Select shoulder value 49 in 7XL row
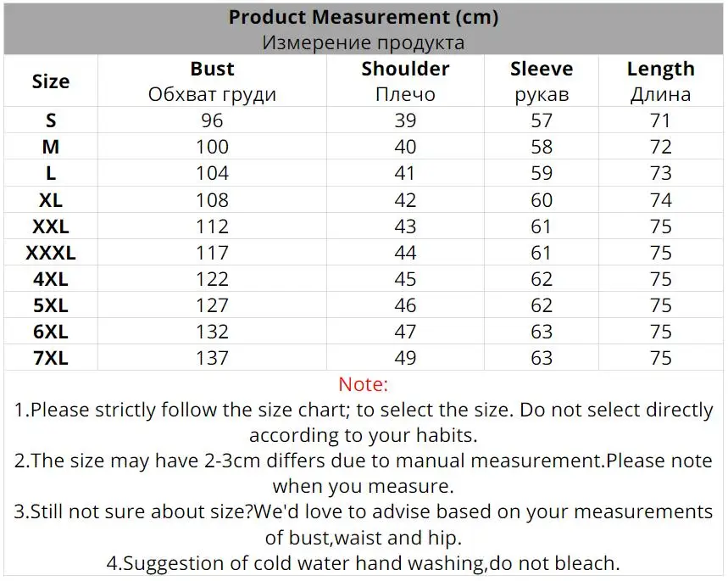728x581 pixels. pos(405,358)
